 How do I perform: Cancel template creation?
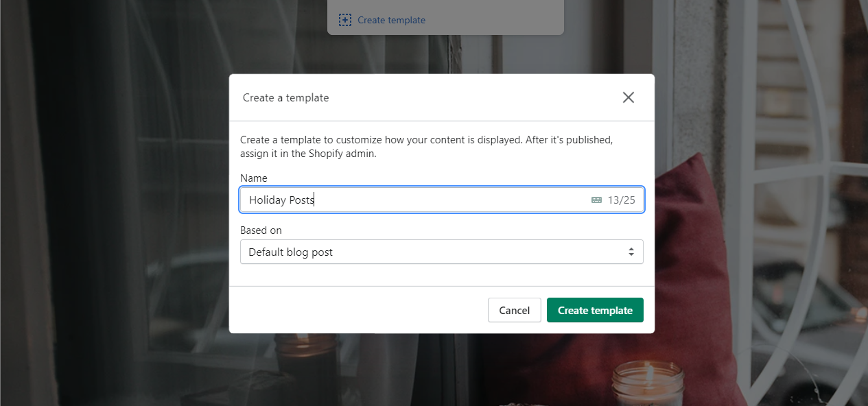coord(514,310)
